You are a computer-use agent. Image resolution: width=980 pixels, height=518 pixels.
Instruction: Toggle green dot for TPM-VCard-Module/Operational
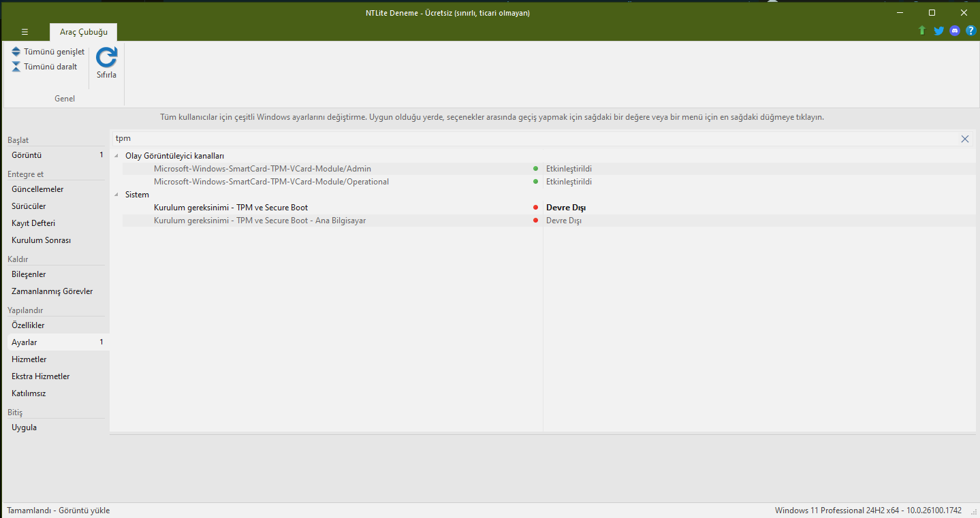(536, 182)
